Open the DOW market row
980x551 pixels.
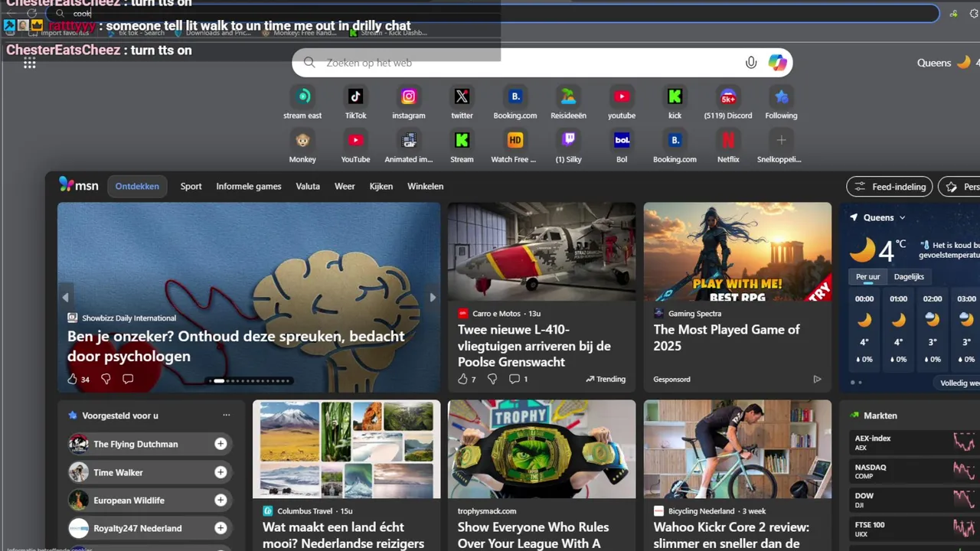click(x=915, y=500)
